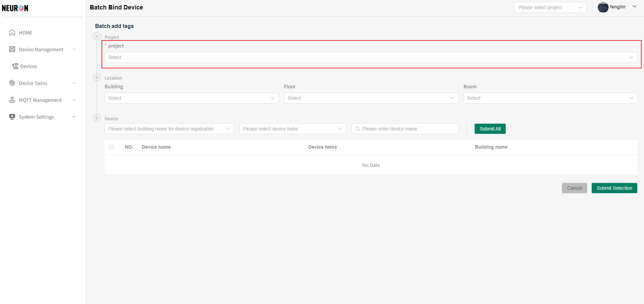Click the 'Building' field label
The height and width of the screenshot is (304, 644).
click(114, 87)
